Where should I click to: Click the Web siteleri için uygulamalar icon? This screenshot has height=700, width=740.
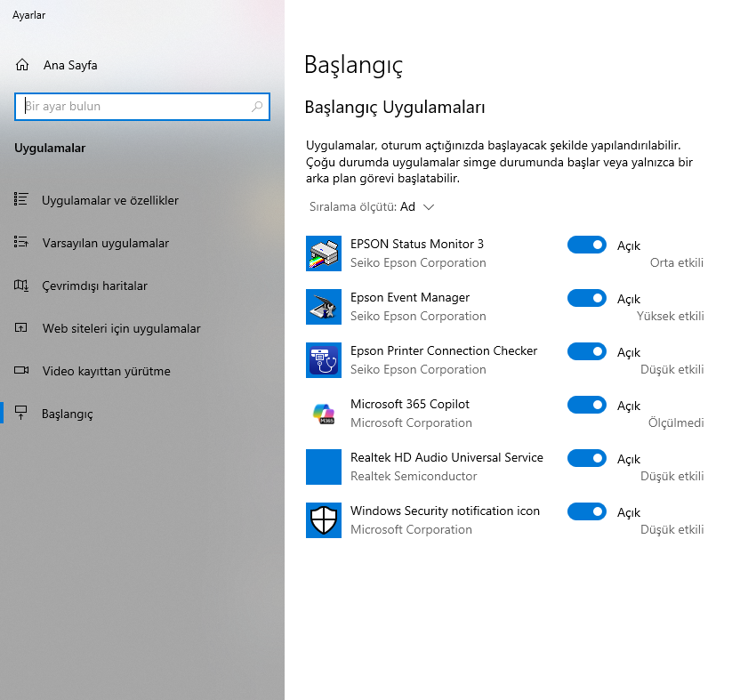[20, 327]
